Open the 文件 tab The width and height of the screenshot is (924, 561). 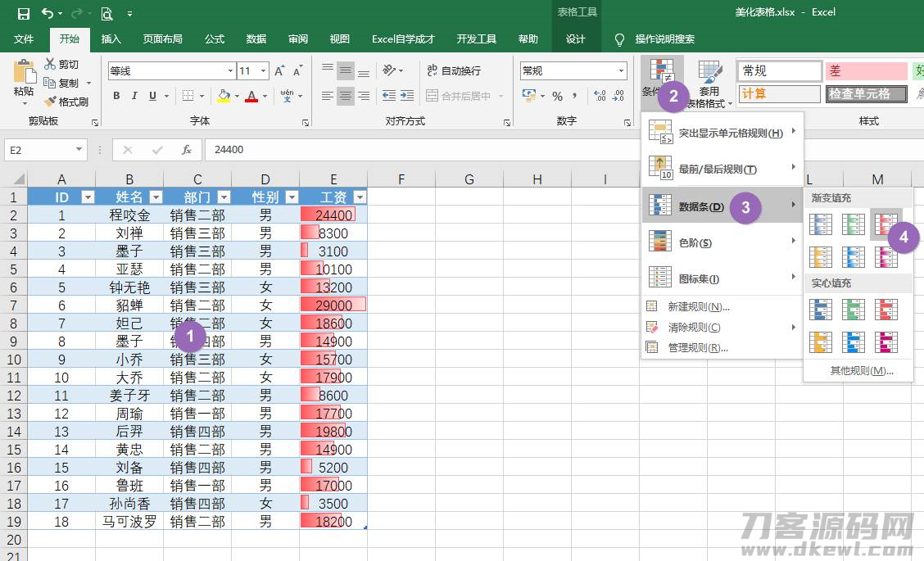pyautogui.click(x=24, y=38)
